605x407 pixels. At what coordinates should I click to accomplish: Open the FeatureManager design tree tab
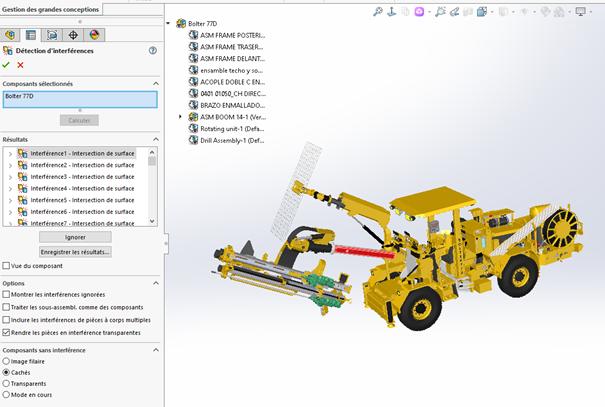[x=11, y=34]
